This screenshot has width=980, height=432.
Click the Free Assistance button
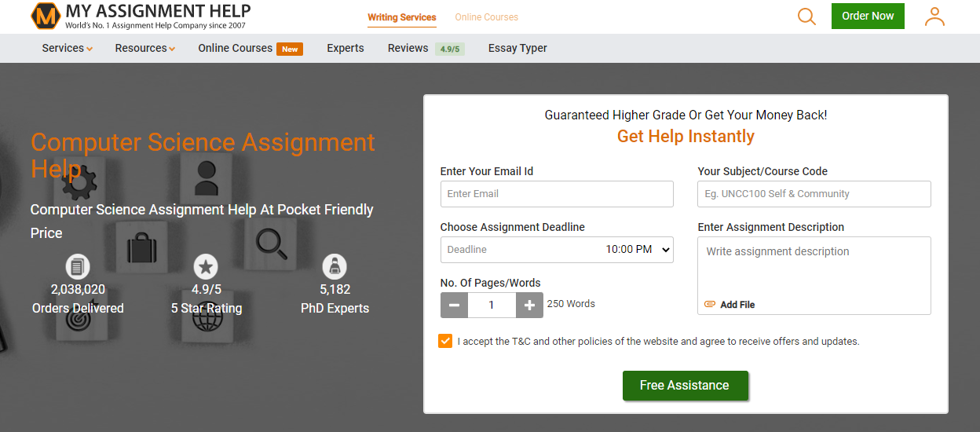click(x=685, y=386)
